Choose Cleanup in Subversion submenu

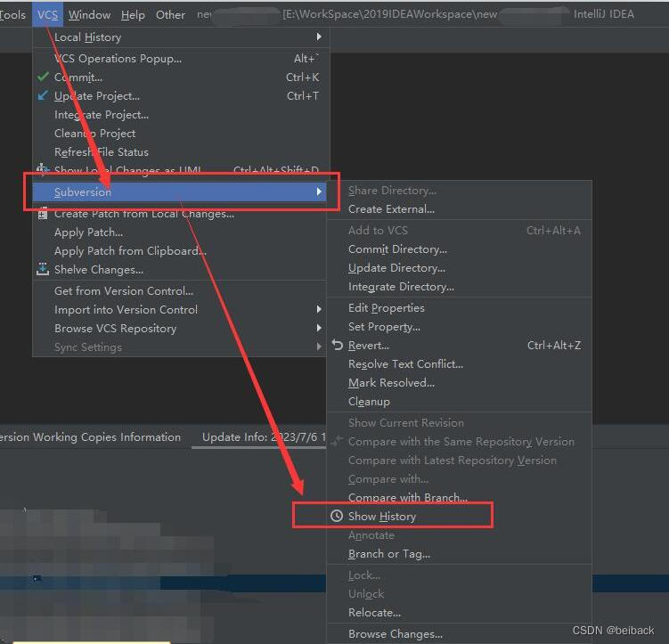459,402
